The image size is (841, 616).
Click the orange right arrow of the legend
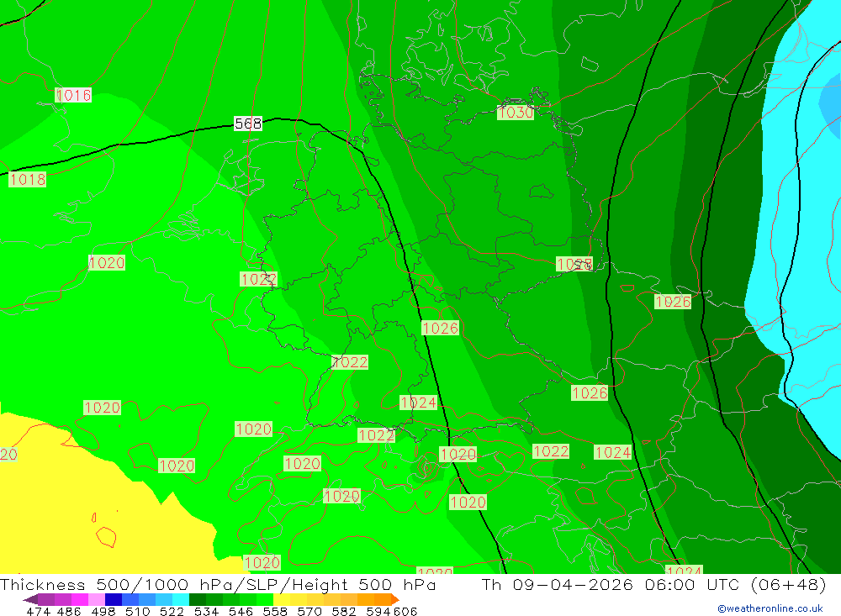click(x=395, y=599)
